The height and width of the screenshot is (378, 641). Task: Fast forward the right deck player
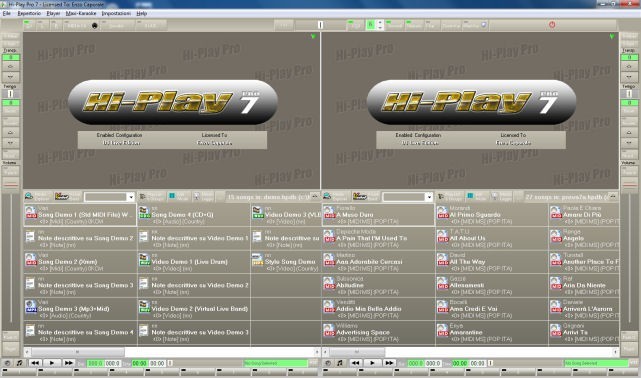tap(389, 363)
